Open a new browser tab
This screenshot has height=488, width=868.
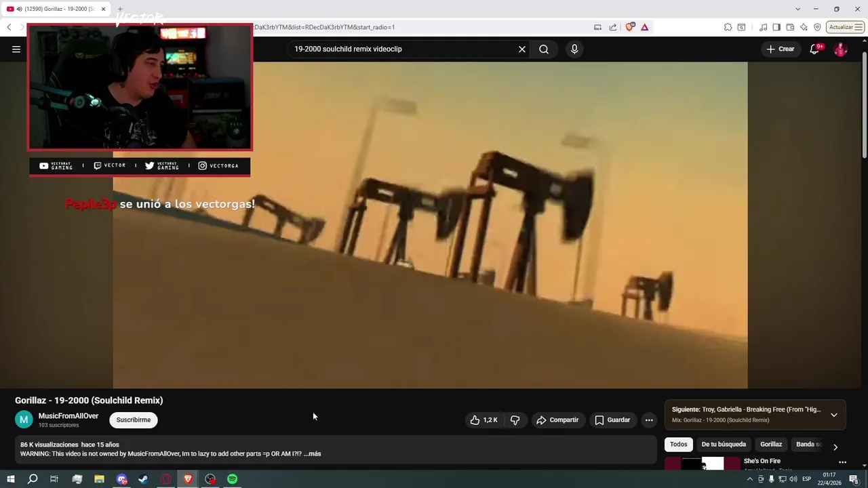tap(120, 9)
